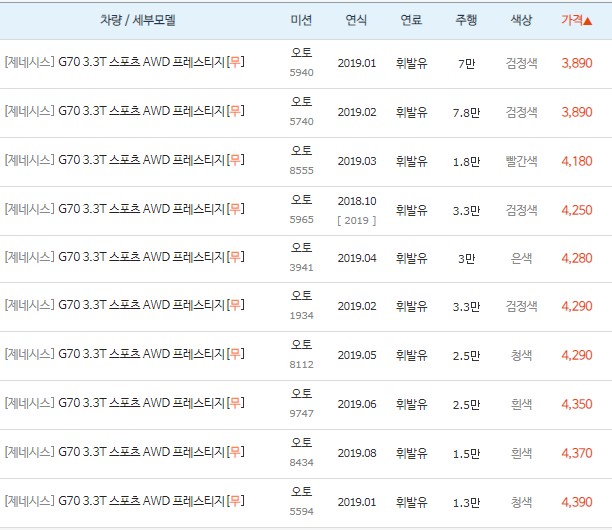Screen dimensions: 612x530
Task: Click the color 빨간색
Action: click(521, 161)
